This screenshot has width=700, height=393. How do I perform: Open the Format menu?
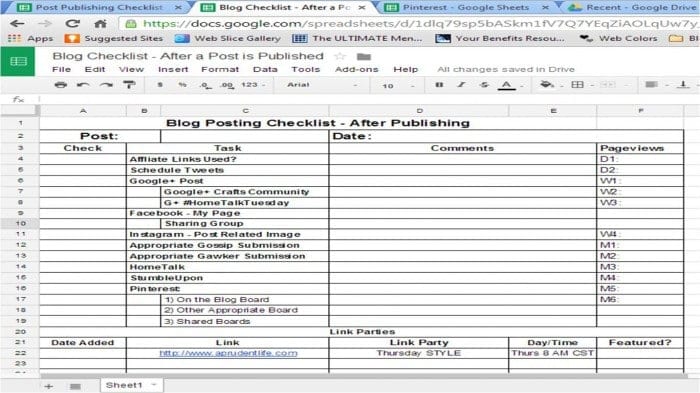click(x=220, y=69)
